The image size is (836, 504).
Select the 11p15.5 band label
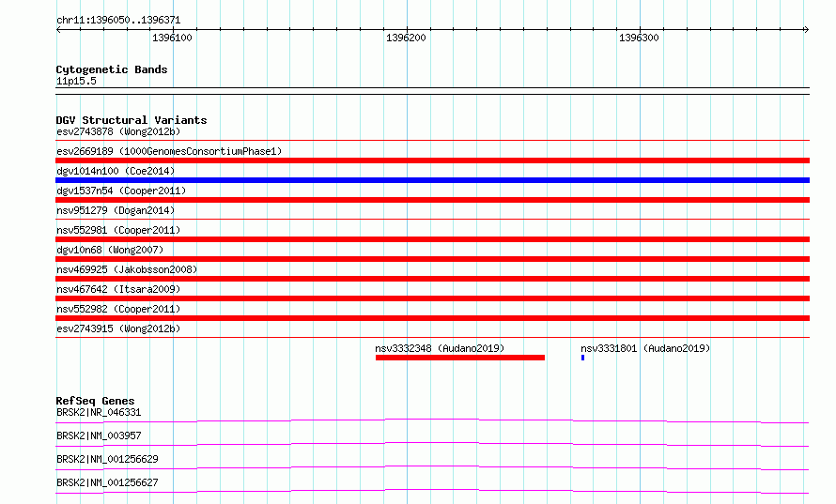76,81
